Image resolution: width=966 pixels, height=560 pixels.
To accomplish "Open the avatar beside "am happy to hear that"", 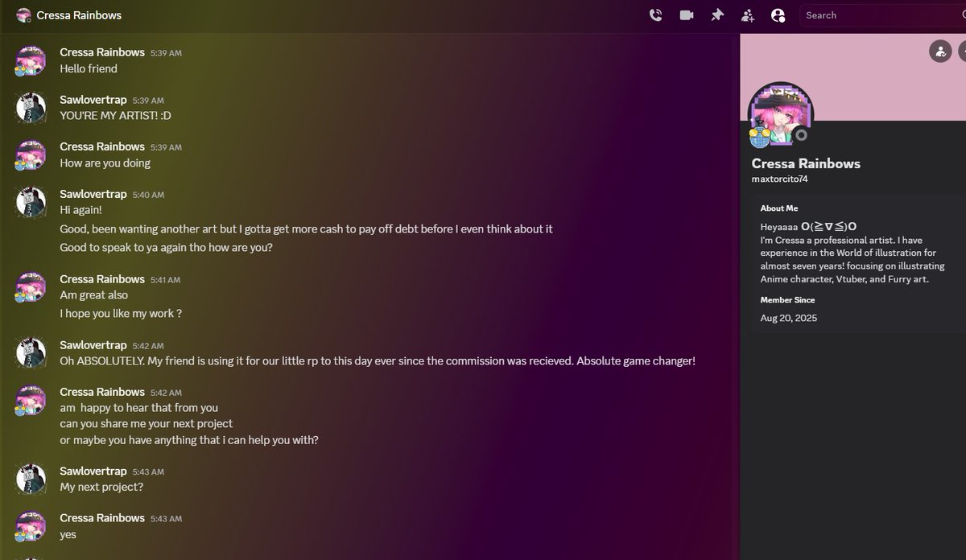I will 31,400.
